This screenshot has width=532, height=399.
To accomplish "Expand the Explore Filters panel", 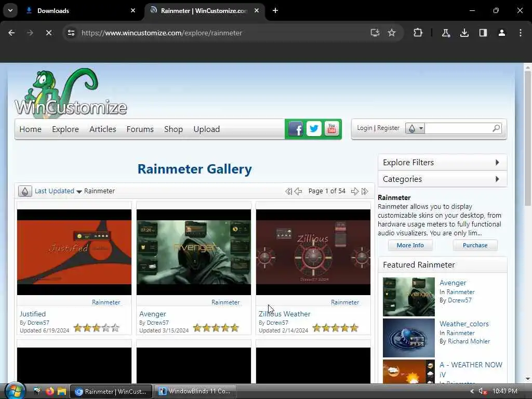I will pos(443,163).
